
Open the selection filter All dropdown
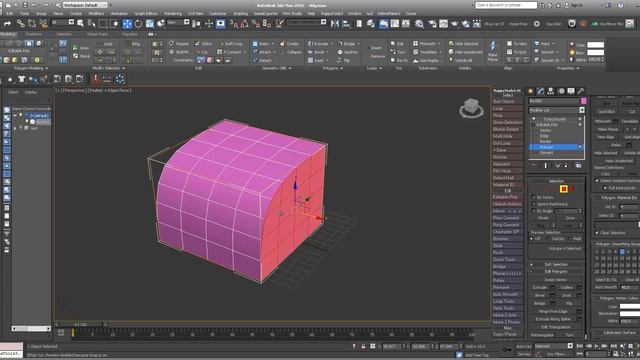click(62, 22)
